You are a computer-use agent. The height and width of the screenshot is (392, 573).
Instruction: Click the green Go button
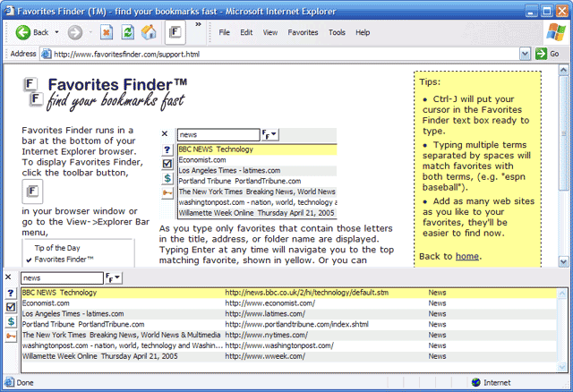(x=547, y=54)
